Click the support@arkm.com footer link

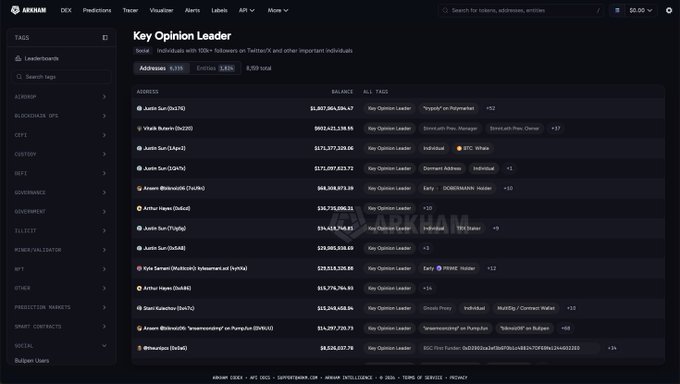(298, 377)
